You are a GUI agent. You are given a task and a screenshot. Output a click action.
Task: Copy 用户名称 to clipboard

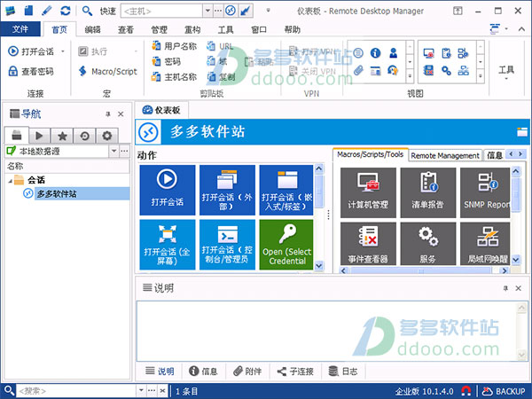[174, 46]
